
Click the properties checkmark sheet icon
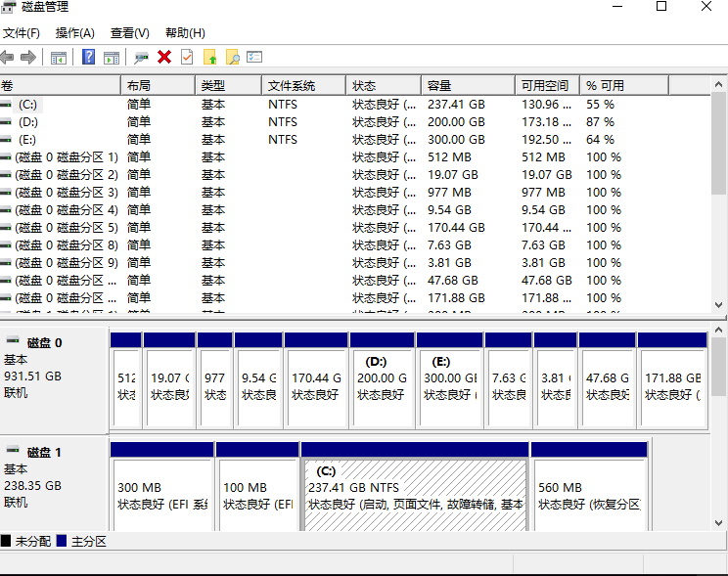pyautogui.click(x=186, y=57)
